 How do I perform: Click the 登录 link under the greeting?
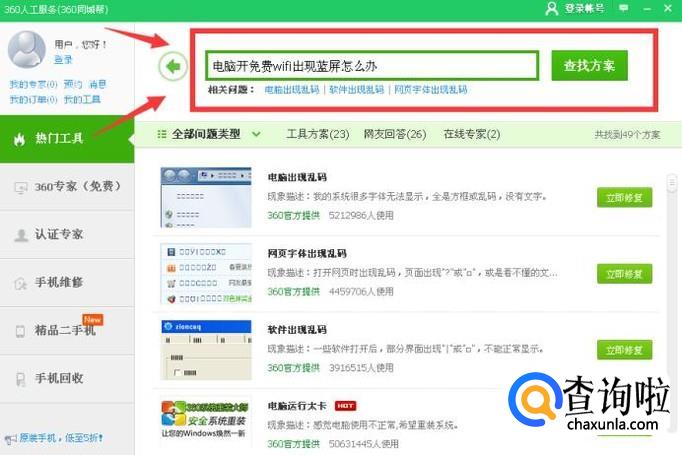click(63, 60)
